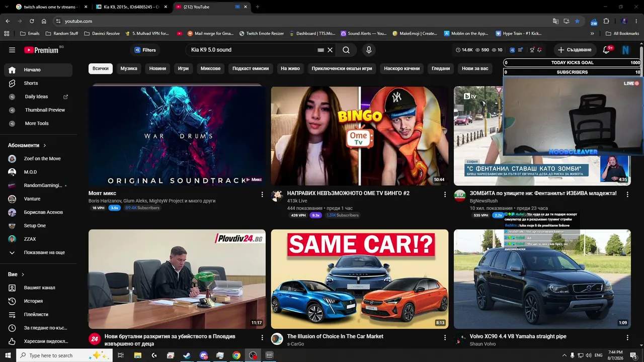Select the Игри filter chip
This screenshot has height=362, width=644.
pyautogui.click(x=183, y=68)
